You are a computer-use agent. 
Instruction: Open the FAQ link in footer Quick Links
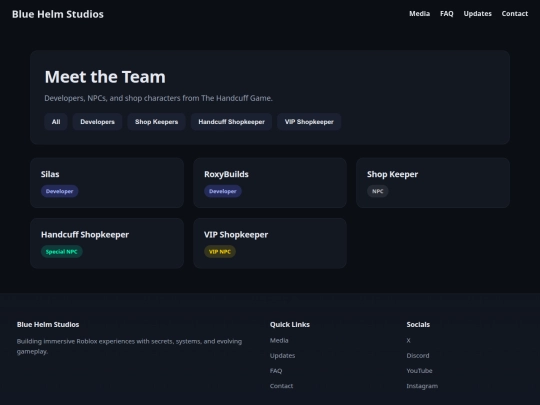click(276, 371)
